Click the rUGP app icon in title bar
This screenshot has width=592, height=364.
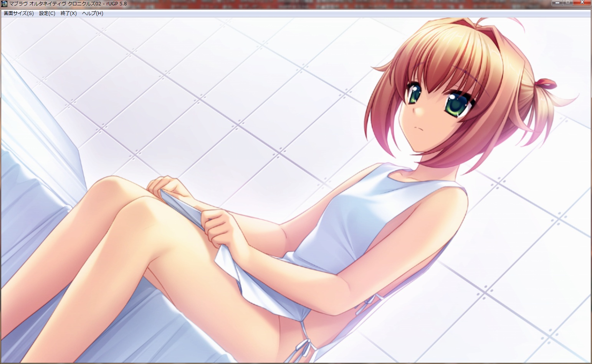(x=5, y=4)
